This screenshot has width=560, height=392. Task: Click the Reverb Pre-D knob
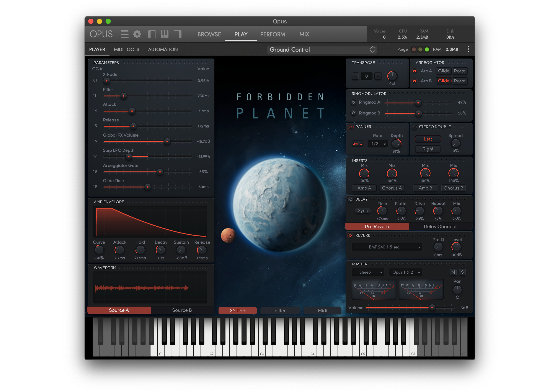point(438,247)
